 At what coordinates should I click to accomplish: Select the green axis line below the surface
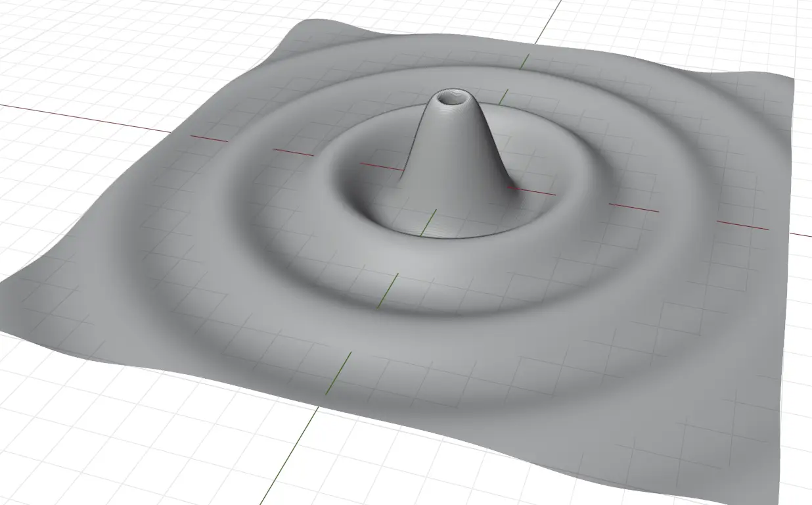click(289, 455)
